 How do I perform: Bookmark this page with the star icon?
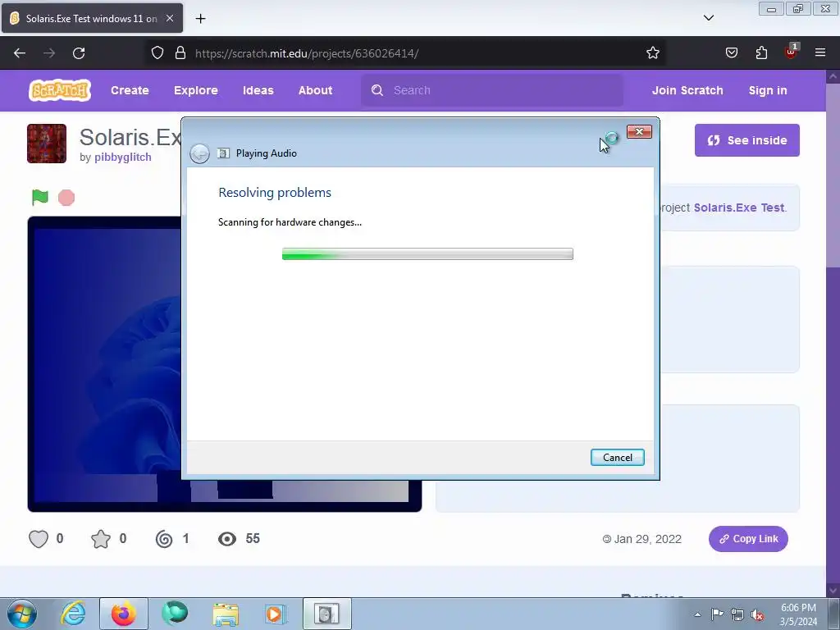652,53
